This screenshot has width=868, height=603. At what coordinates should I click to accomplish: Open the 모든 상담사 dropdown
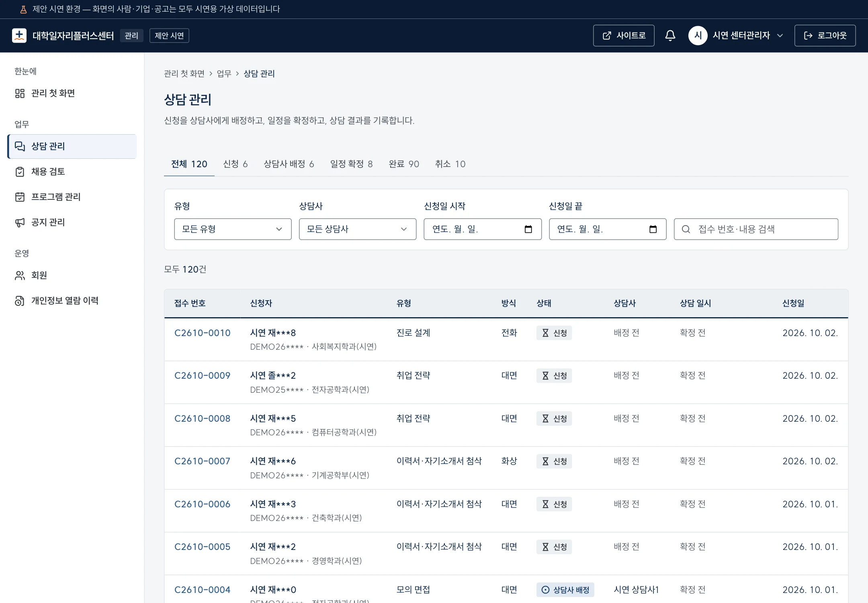pyautogui.click(x=358, y=229)
